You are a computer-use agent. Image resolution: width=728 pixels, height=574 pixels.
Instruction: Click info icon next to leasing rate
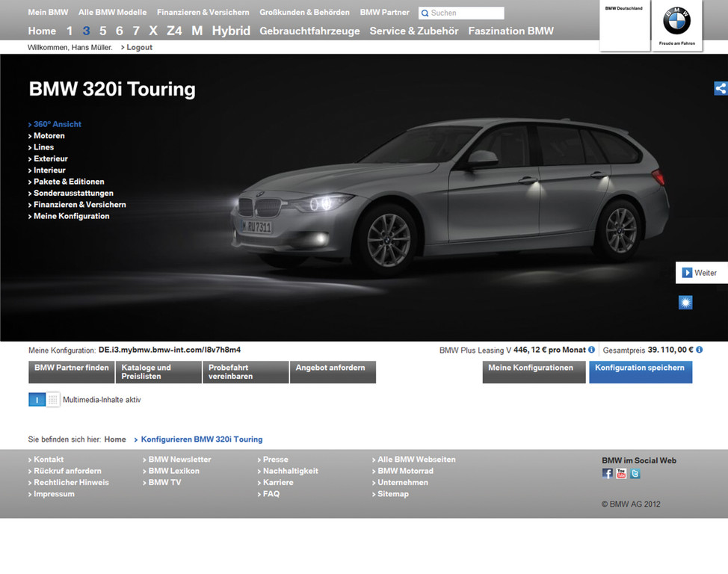pyautogui.click(x=591, y=350)
